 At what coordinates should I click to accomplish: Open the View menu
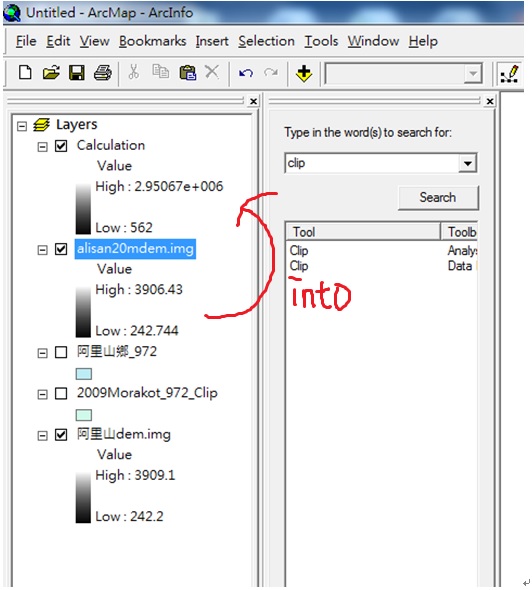[94, 41]
